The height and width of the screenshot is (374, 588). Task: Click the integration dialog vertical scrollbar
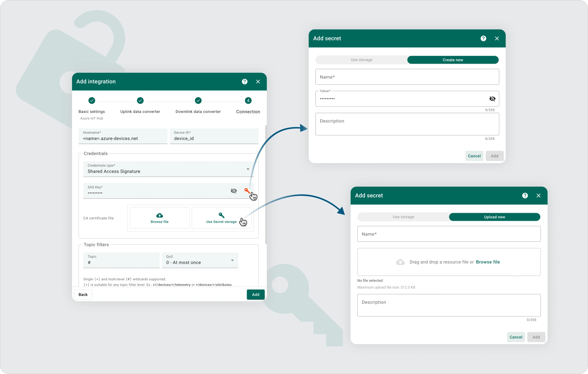pos(266,184)
